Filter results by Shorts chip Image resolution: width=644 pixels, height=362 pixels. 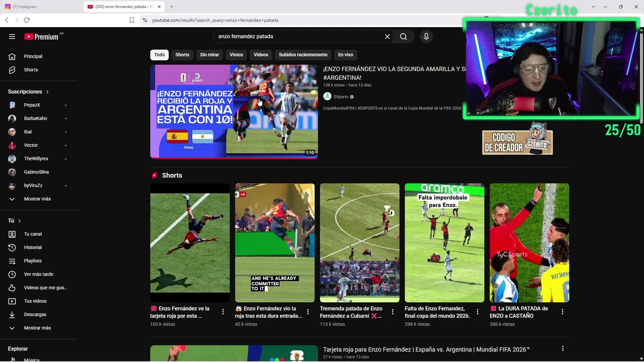(x=182, y=55)
